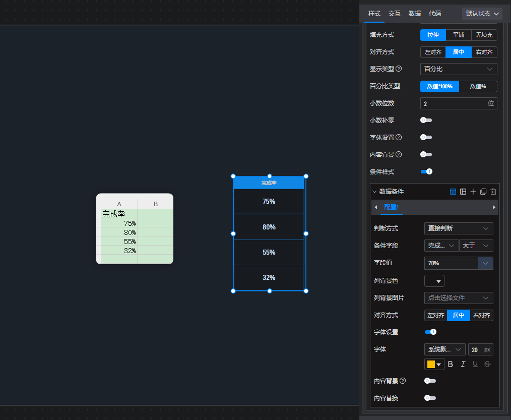511x420 pixels.
Task: Switch to the 代码 tab
Action: [x=435, y=14]
